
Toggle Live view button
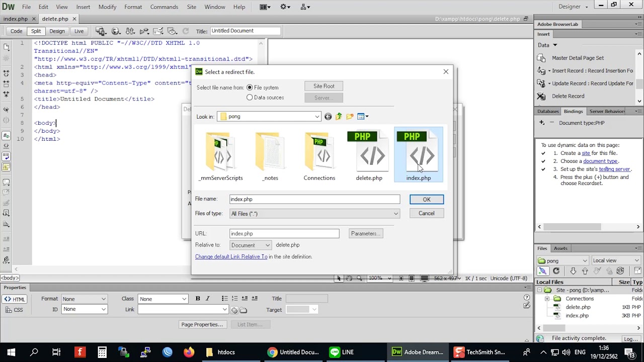click(79, 31)
